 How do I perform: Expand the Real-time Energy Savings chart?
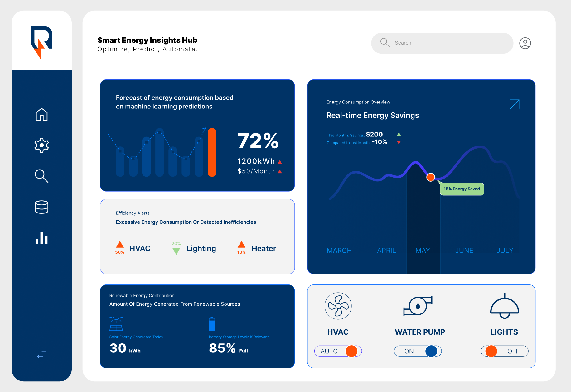pyautogui.click(x=515, y=104)
